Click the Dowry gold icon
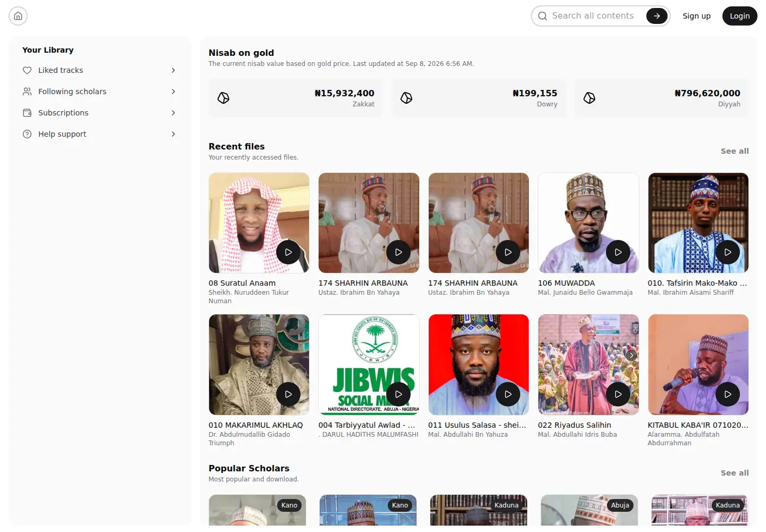Viewport: 766px width, 532px height. [406, 98]
